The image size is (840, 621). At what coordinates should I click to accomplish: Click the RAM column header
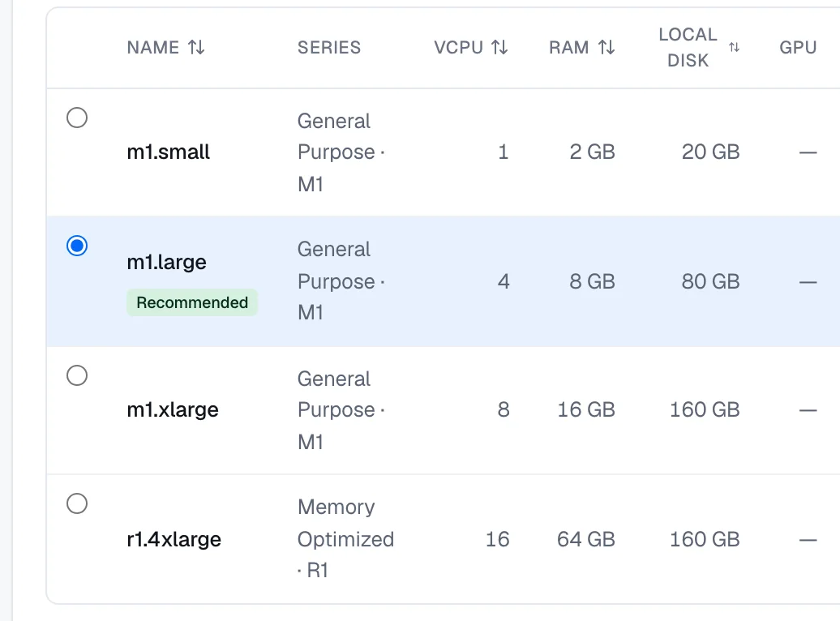(x=569, y=47)
